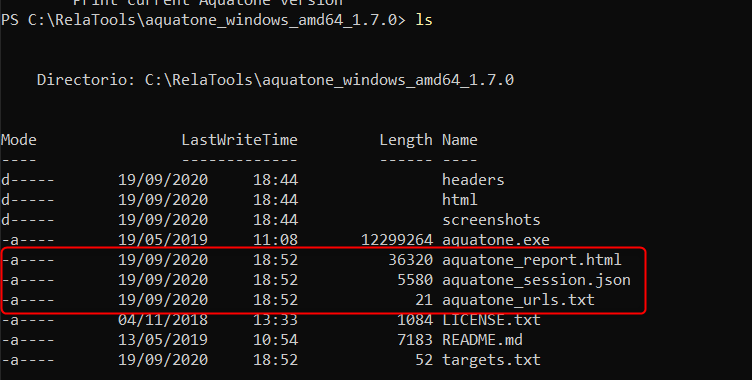The width and height of the screenshot is (752, 380).
Task: Click the 13/05/2019 date entry
Action: tap(163, 340)
